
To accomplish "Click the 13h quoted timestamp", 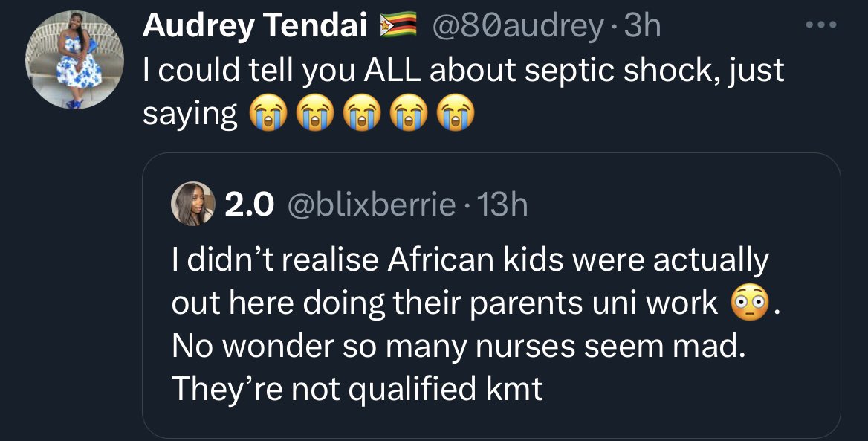I will 502,204.
